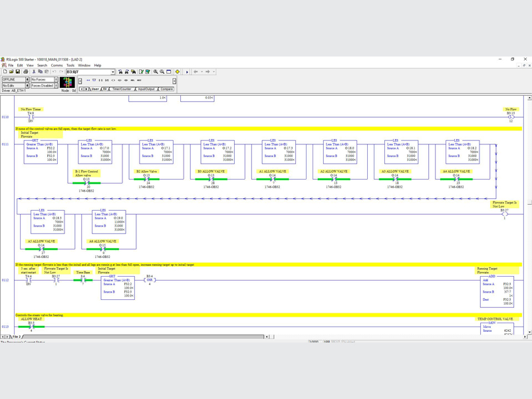Switch to the Timer/Counter tab
Screen dimensions: 532x399
click(x=122, y=89)
